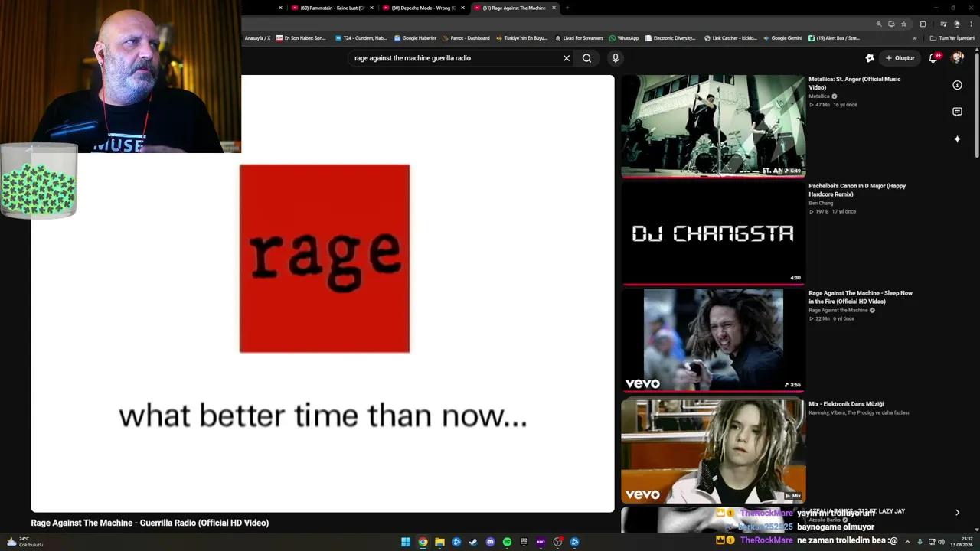Open Sleep Now in the Fire video title
The width and height of the screenshot is (980, 551).
[x=861, y=297]
